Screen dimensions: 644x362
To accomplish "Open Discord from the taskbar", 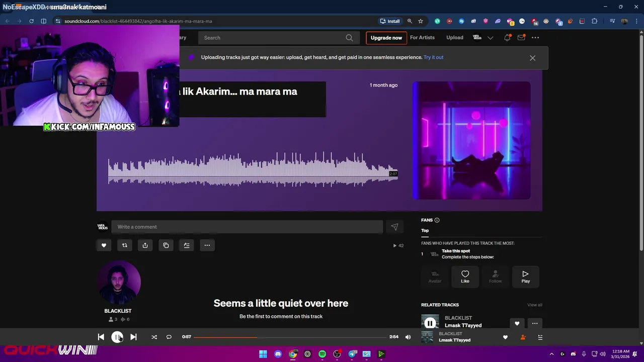I will 278,354.
